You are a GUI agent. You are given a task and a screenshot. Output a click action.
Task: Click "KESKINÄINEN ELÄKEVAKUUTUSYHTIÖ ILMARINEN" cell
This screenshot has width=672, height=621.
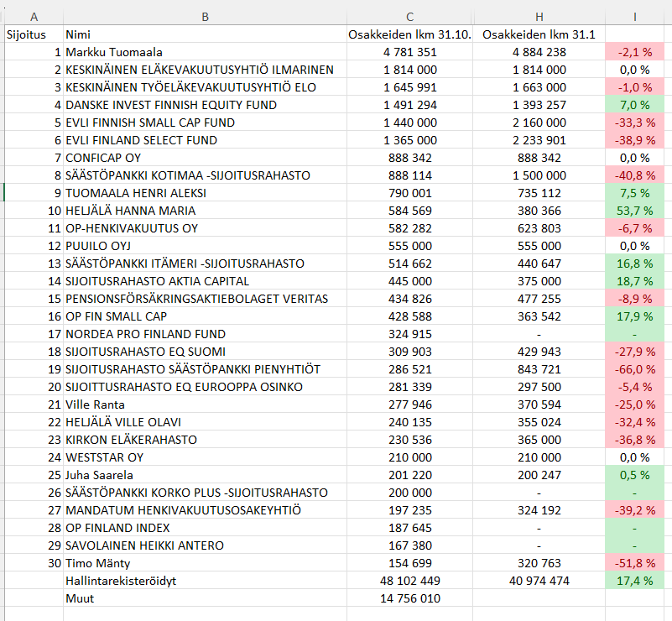[x=205, y=70]
